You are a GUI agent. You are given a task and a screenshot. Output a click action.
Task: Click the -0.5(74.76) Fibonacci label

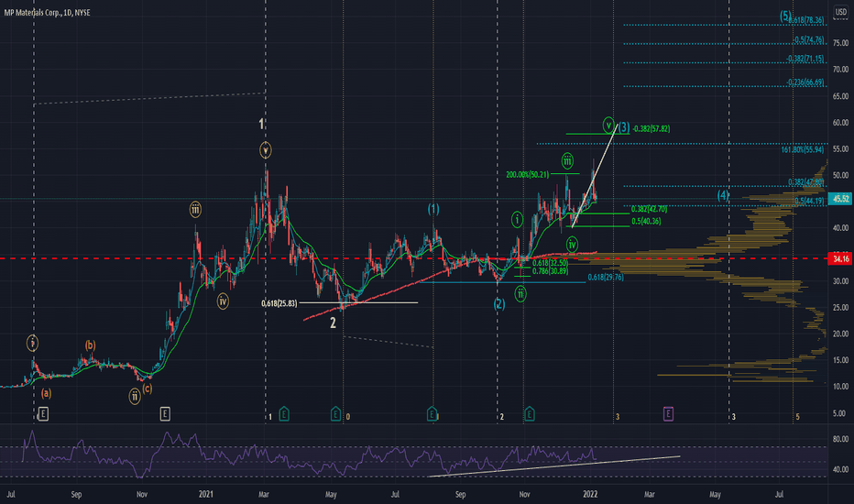tap(808, 39)
